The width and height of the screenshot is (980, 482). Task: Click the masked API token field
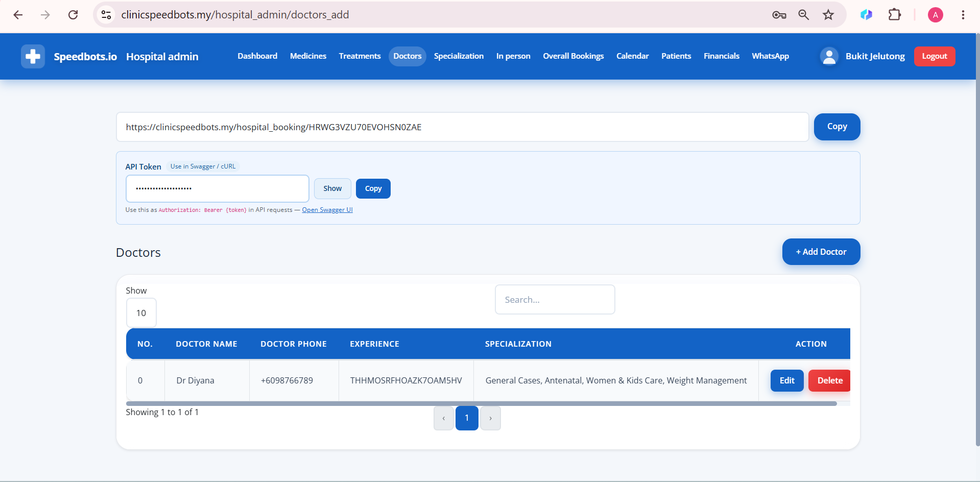[218, 188]
